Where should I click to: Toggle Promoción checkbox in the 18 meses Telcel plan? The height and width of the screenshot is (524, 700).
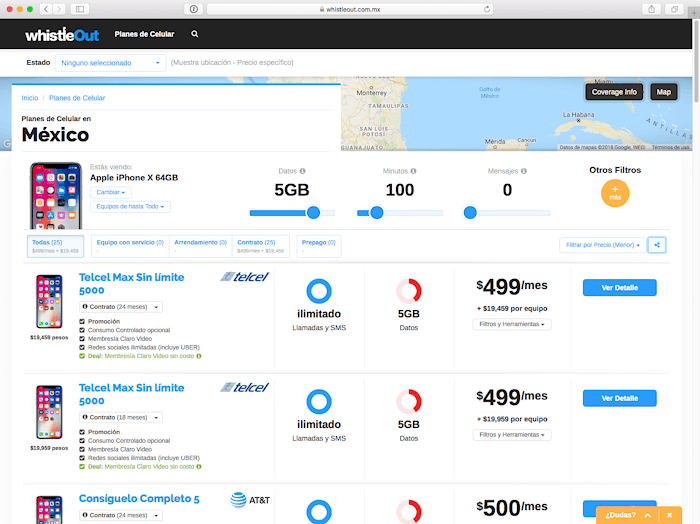pyautogui.click(x=82, y=432)
